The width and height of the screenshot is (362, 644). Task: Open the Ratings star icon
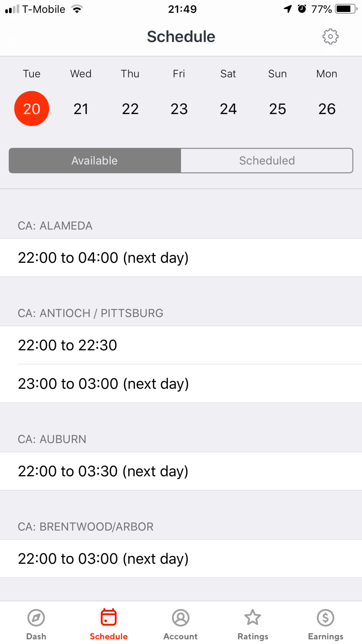tap(253, 618)
